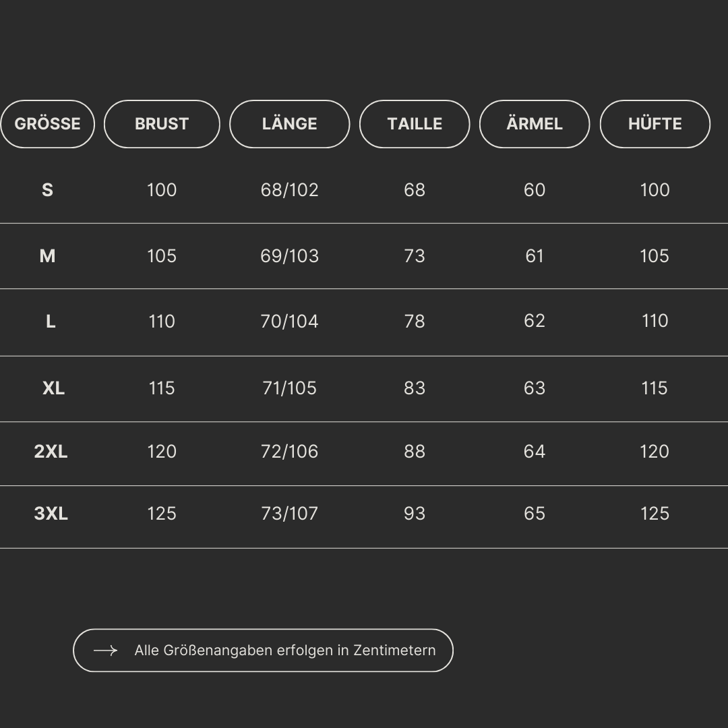Select the 73/107 length value

pos(290,514)
